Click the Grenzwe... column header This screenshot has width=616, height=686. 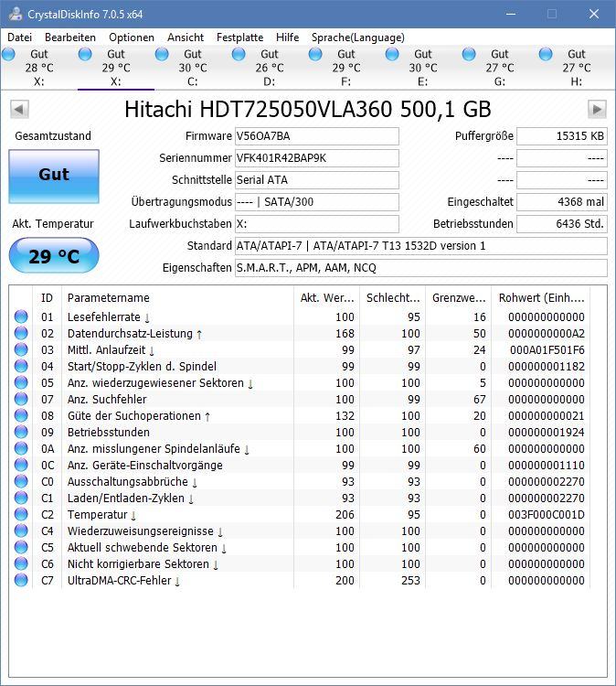pyautogui.click(x=459, y=298)
